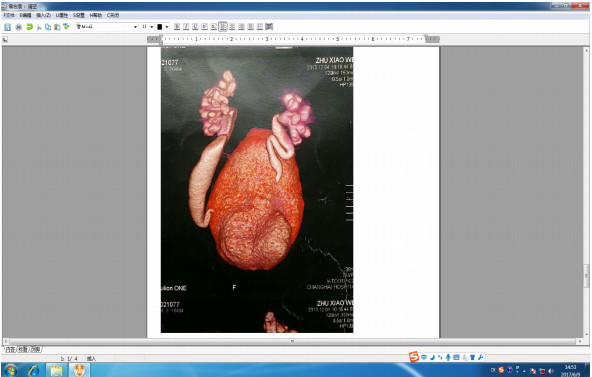
Task: Click the soft keyboard icon on IME bar
Action: pos(456,357)
